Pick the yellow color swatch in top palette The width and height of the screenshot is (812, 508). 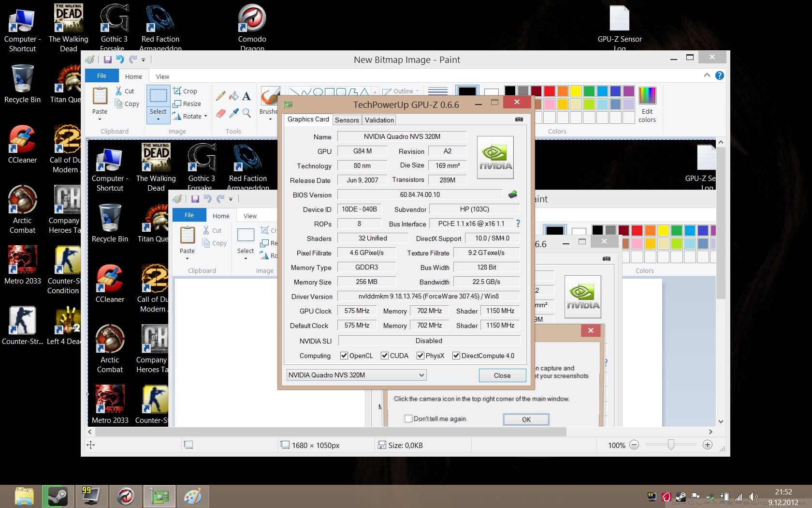pyautogui.click(x=575, y=91)
